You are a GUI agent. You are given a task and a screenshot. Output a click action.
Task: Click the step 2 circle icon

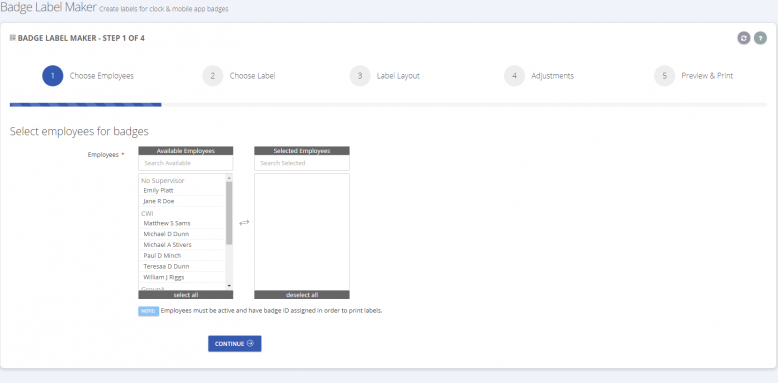(212, 76)
